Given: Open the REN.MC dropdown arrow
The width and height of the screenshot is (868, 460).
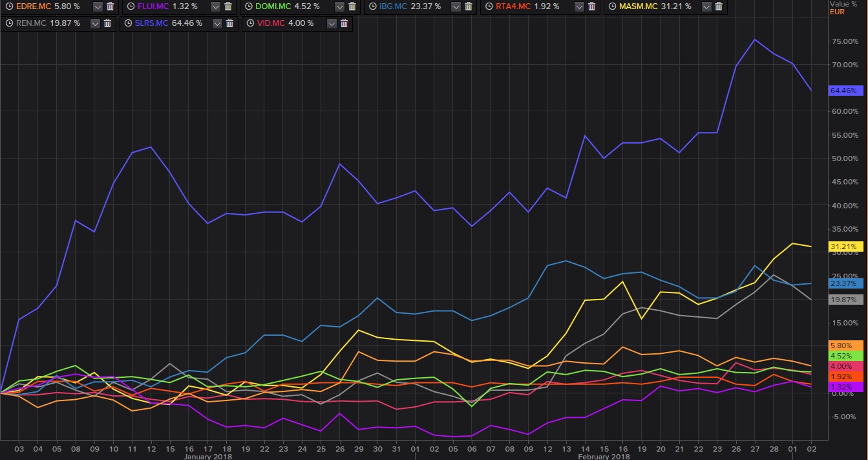Looking at the screenshot, I should click(x=96, y=23).
